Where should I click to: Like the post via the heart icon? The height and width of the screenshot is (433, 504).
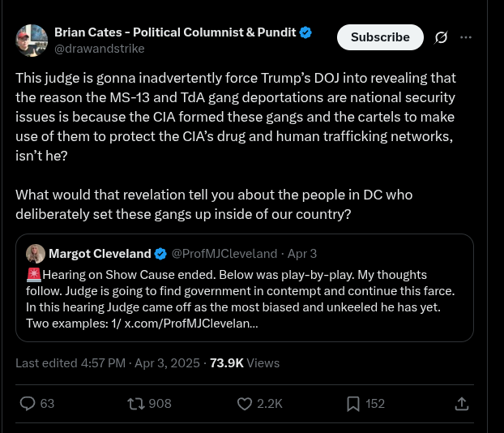click(x=245, y=403)
